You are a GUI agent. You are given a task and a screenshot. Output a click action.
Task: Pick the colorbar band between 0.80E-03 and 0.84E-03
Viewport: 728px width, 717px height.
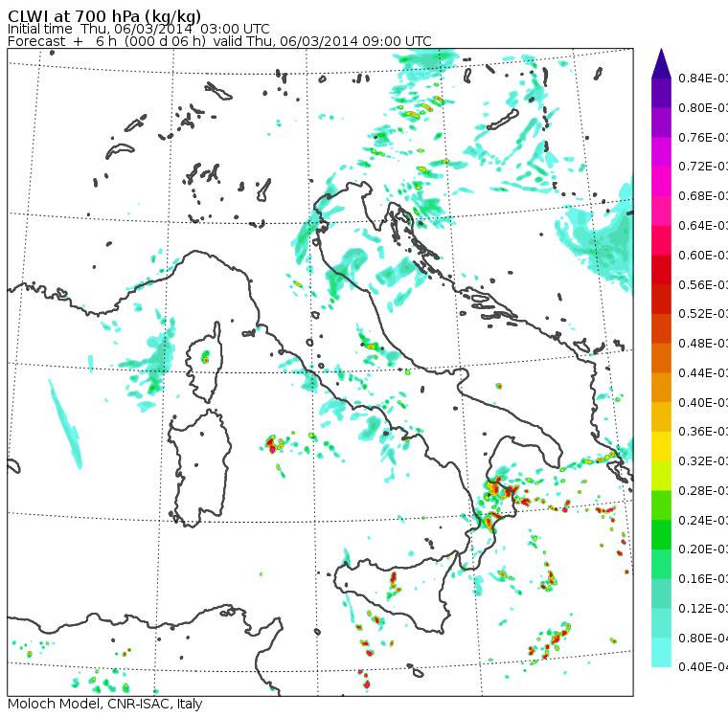661,93
